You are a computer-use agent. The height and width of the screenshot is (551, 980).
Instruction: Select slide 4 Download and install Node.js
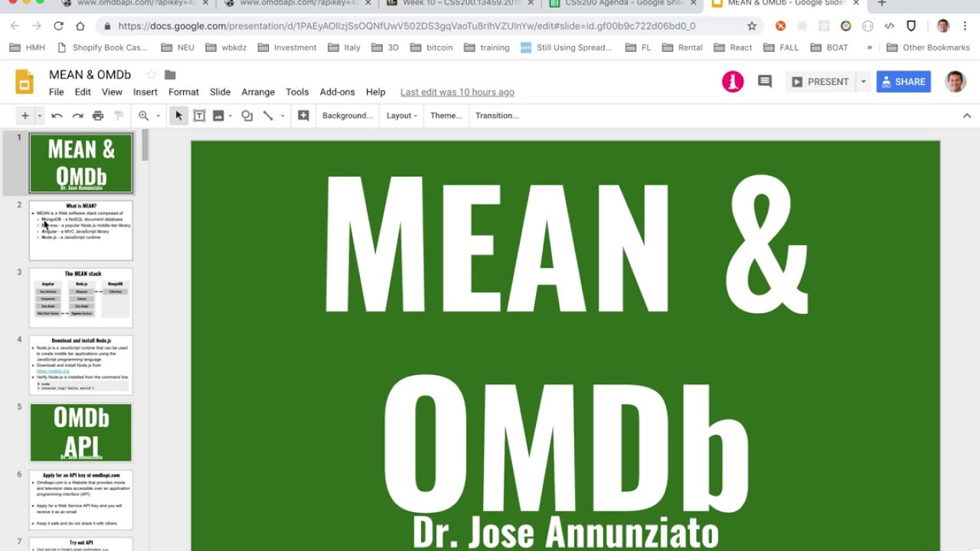click(81, 365)
